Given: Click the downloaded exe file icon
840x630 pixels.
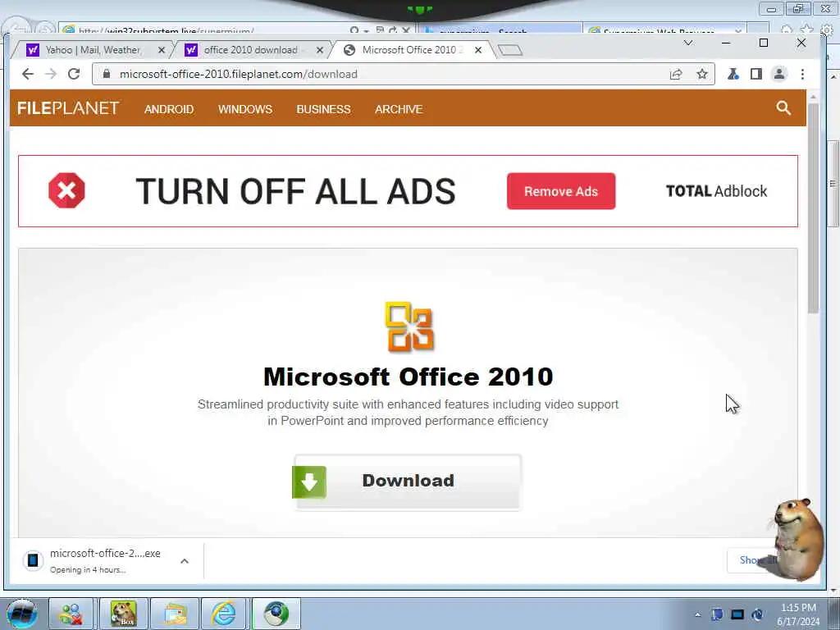Looking at the screenshot, I should pos(33,560).
